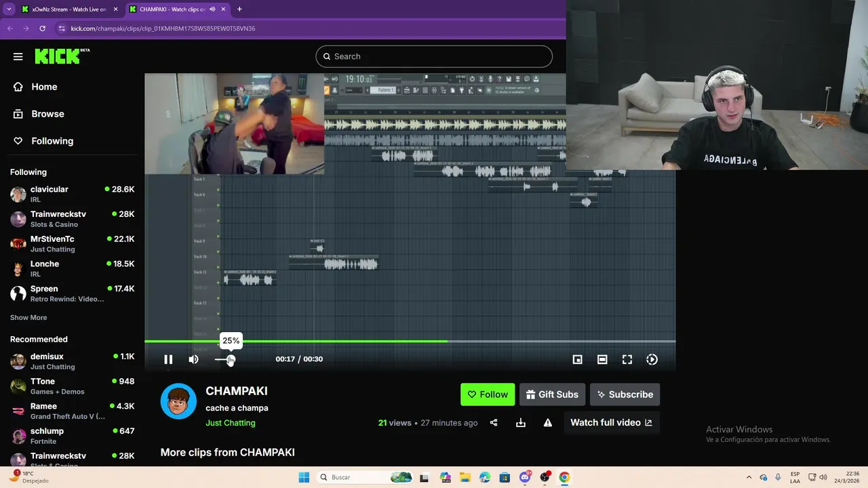This screenshot has width=868, height=488.
Task: Go forward in browser history
Action: coord(26,28)
